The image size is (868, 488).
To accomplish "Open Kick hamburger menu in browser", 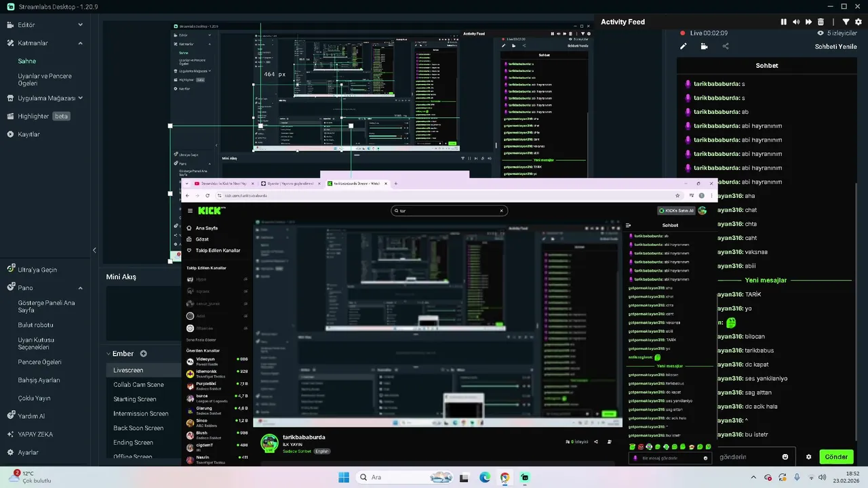I will point(190,211).
